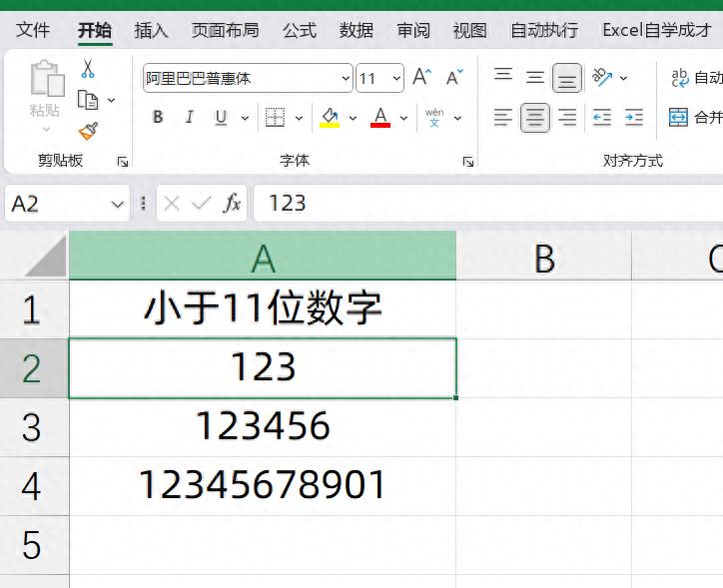Click the 粘贴 paste clipboard icon
723x588 pixels.
click(x=47, y=78)
